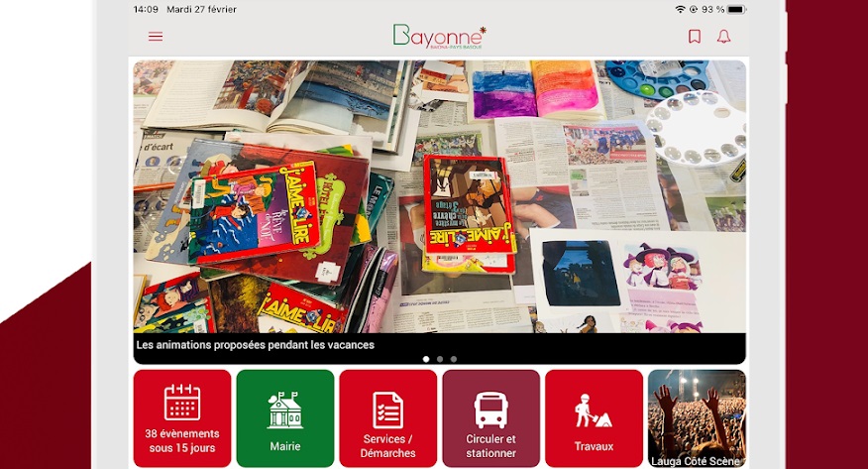
Task: Click the bus icon
Action: [491, 410]
